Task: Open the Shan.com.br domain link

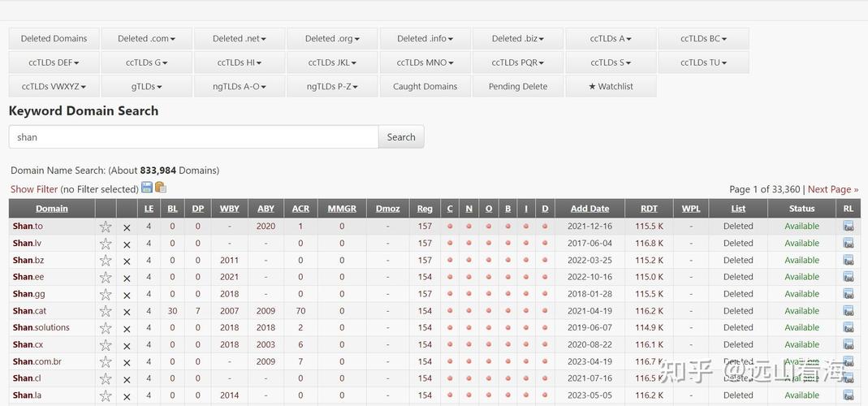Action: point(37,361)
